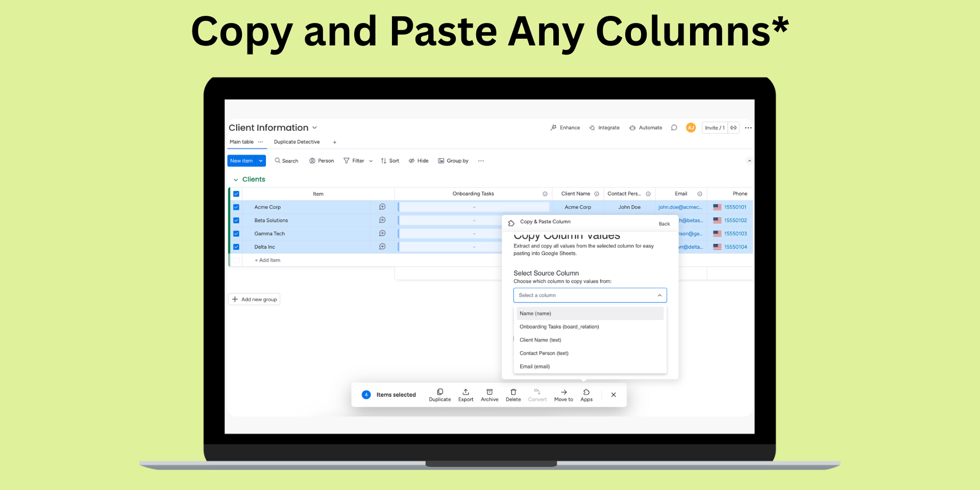Screen dimensions: 980x490
Task: Collapse the Clients group chevron
Action: 236,180
